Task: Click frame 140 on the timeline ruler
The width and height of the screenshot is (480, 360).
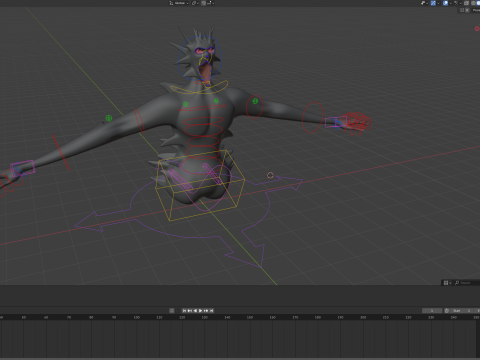Action: [x=227, y=317]
